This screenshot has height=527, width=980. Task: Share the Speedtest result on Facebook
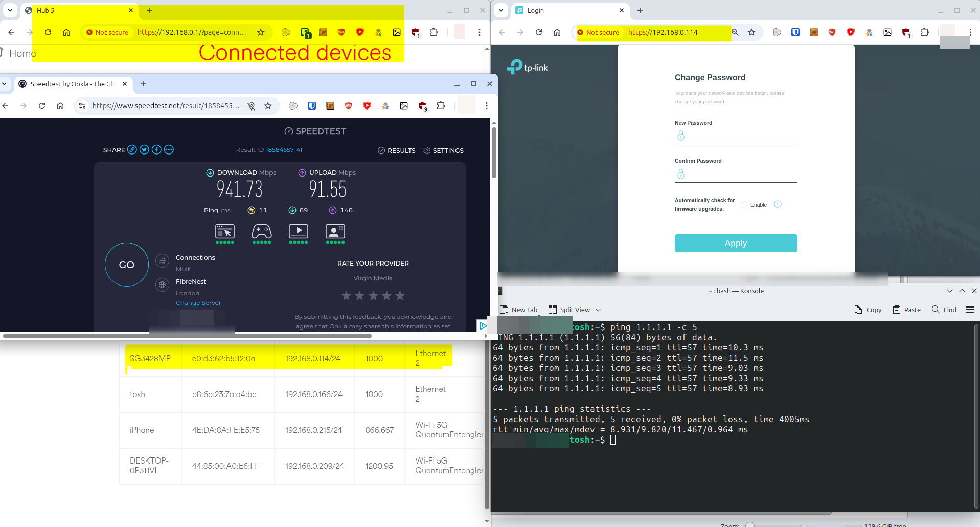click(x=156, y=150)
